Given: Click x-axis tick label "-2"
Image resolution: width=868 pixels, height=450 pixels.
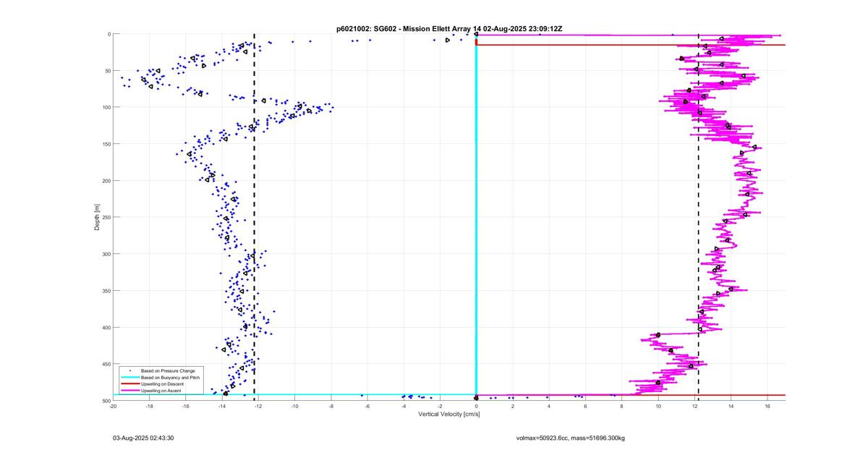Looking at the screenshot, I should tap(440, 406).
